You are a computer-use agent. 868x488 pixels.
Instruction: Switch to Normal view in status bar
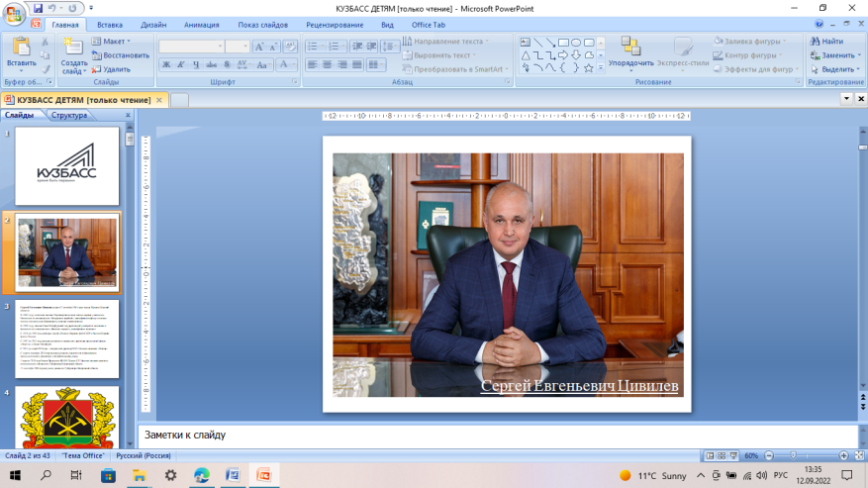click(712, 455)
